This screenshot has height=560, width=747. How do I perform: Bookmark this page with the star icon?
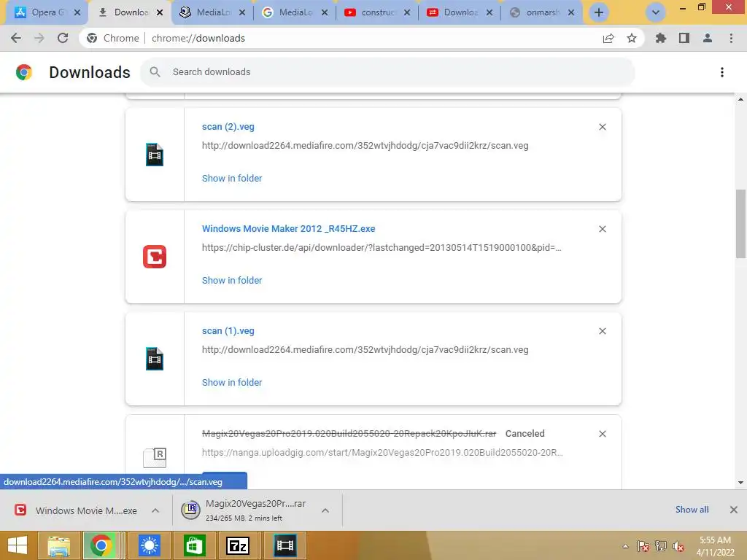pyautogui.click(x=632, y=38)
